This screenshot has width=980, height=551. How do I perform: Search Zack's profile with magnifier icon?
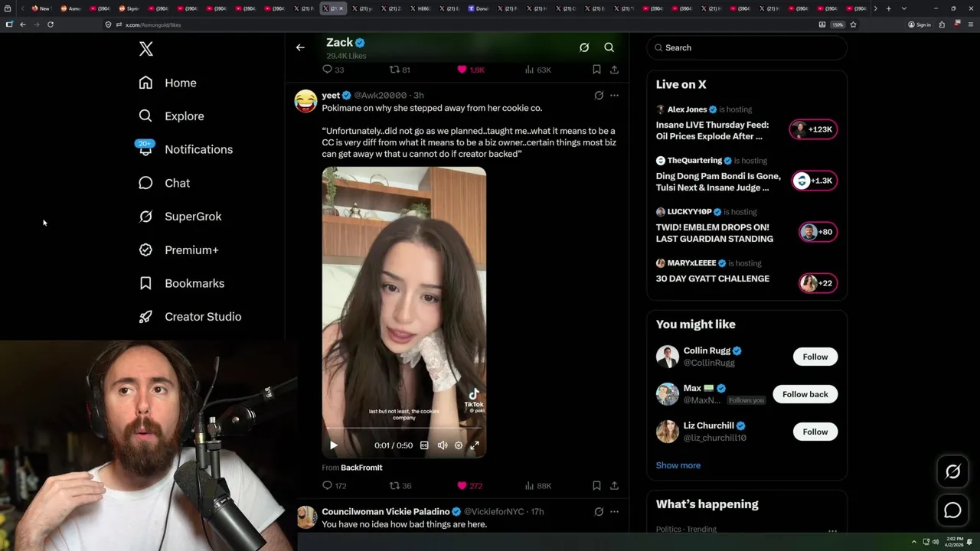click(x=609, y=47)
